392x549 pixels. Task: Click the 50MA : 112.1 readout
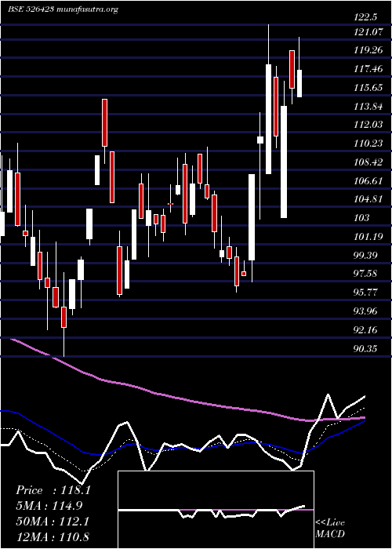pos(53,521)
